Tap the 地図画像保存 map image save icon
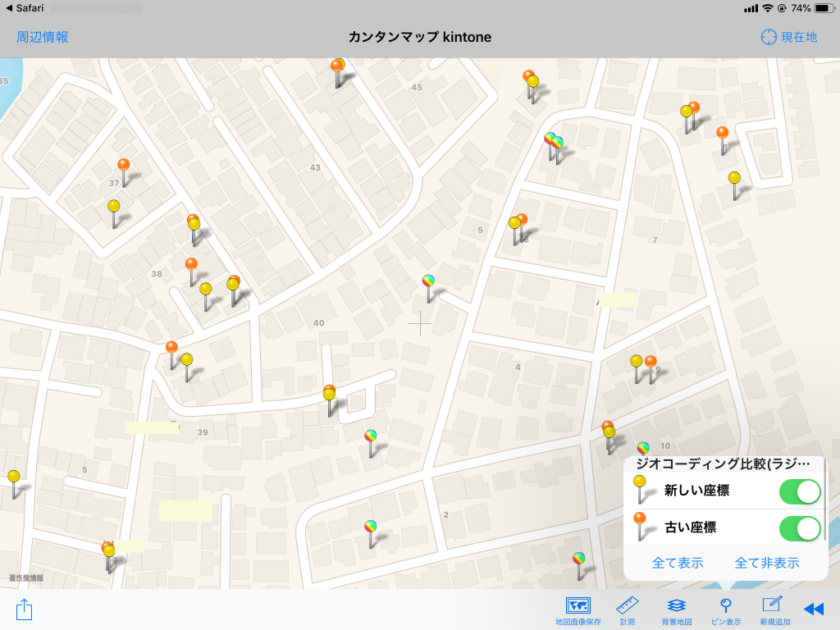 [x=578, y=611]
